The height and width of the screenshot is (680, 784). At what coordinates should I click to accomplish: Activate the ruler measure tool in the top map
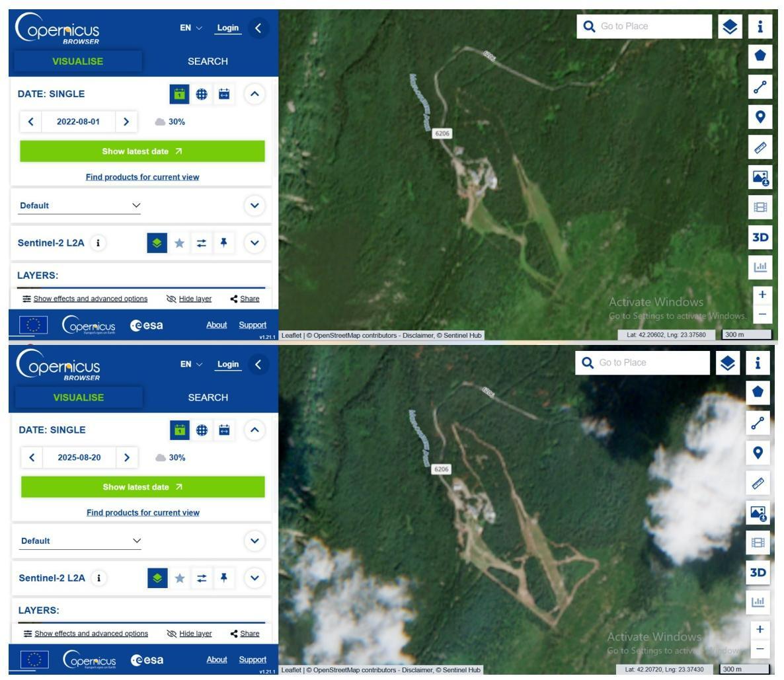click(760, 147)
